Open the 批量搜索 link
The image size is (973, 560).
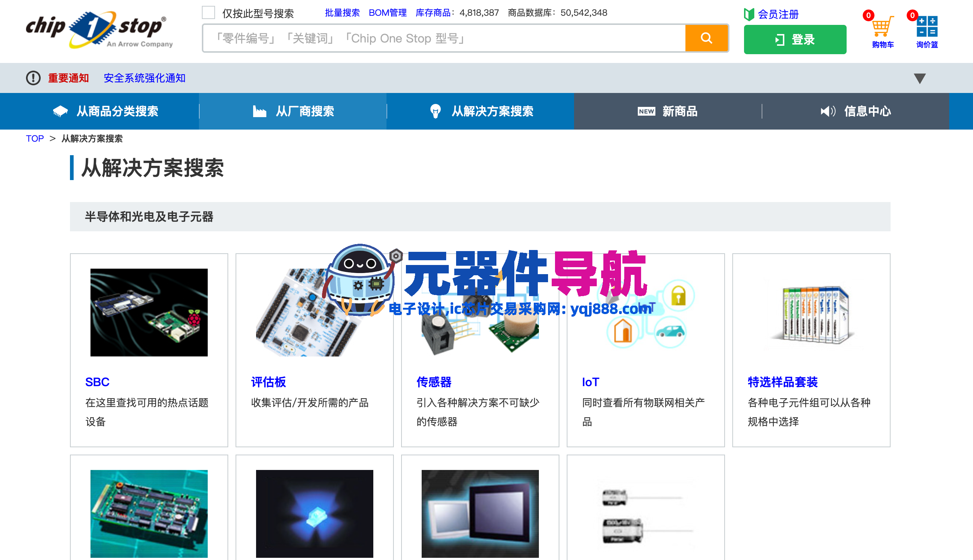pyautogui.click(x=343, y=13)
